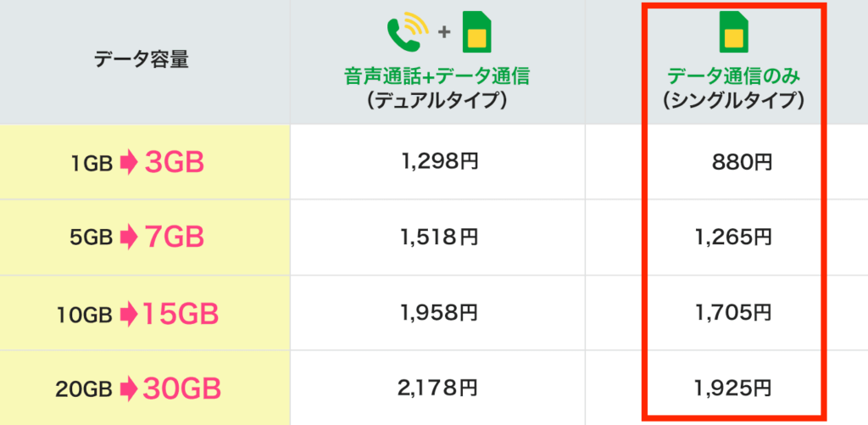Click the pink arrow in the 20GB row
The image size is (868, 425).
128,390
